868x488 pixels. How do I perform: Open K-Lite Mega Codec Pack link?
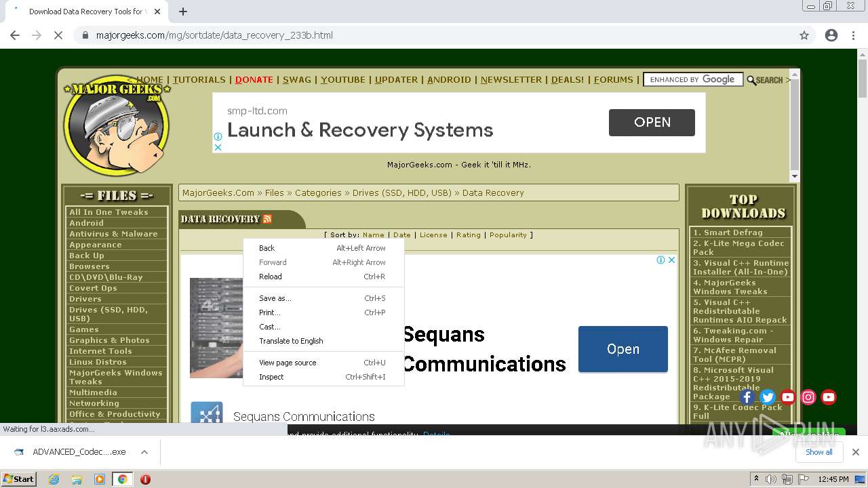click(x=738, y=247)
